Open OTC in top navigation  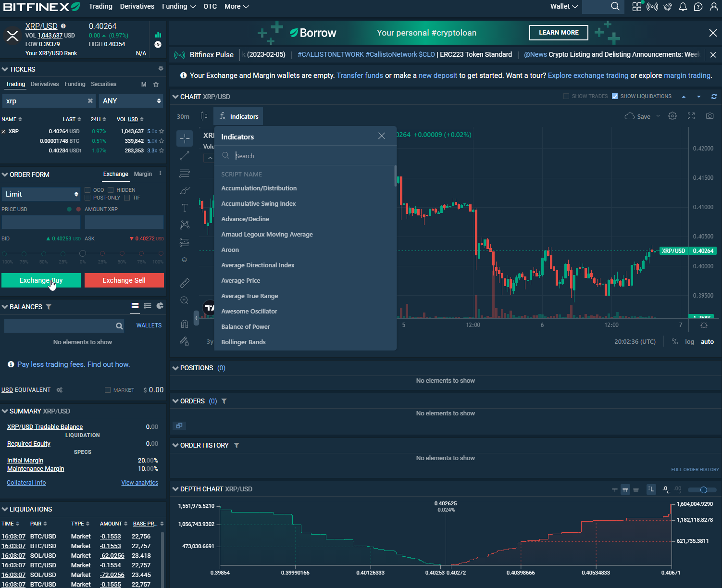click(210, 6)
